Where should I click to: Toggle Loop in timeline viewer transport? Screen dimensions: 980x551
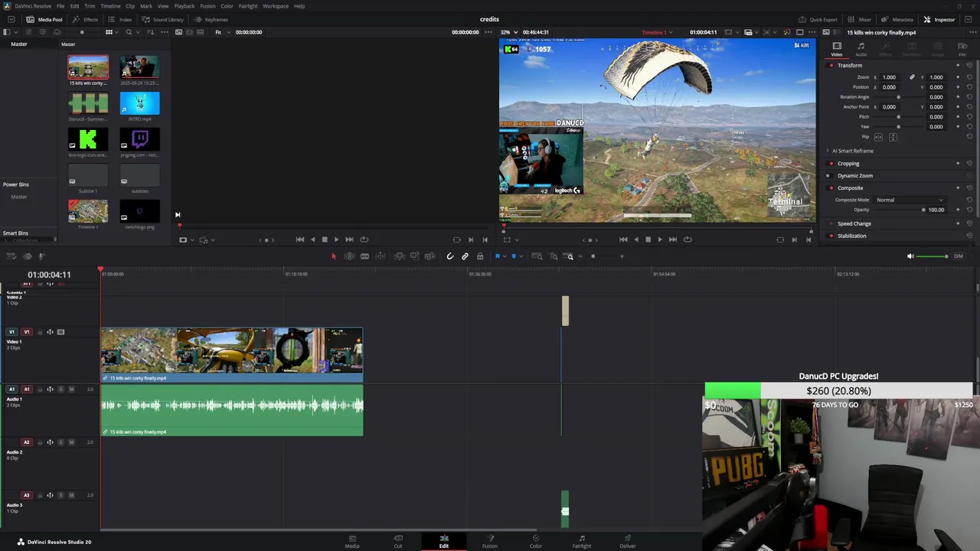(688, 240)
